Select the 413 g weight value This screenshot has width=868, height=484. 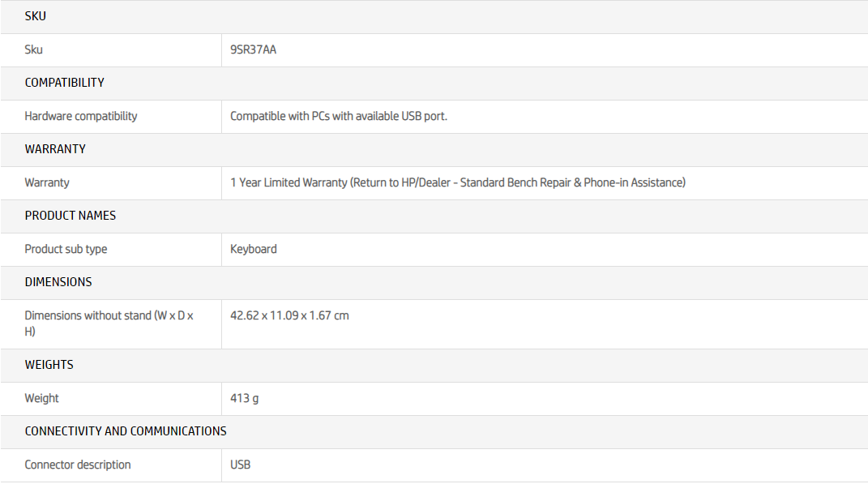point(244,398)
